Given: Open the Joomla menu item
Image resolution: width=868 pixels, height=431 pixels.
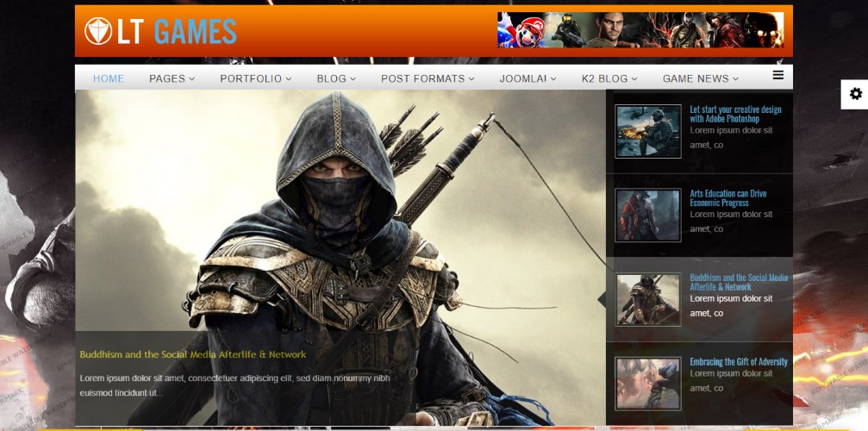Looking at the screenshot, I should [522, 78].
